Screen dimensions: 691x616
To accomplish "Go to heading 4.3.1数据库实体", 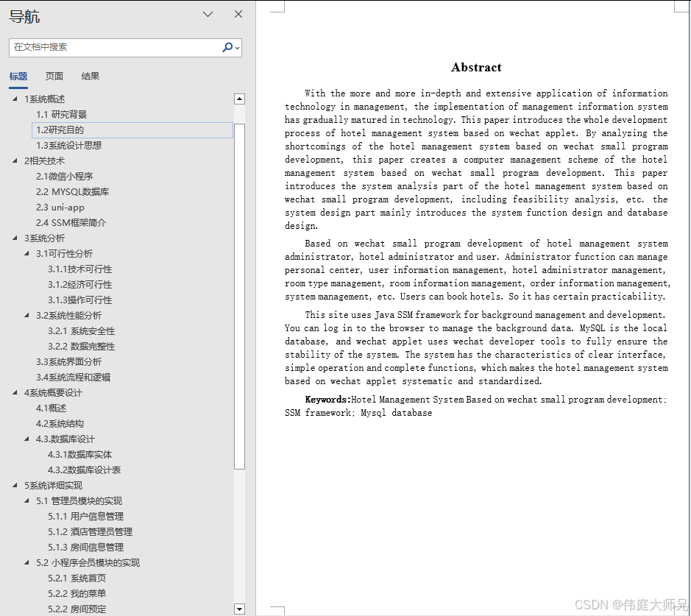I will click(79, 454).
